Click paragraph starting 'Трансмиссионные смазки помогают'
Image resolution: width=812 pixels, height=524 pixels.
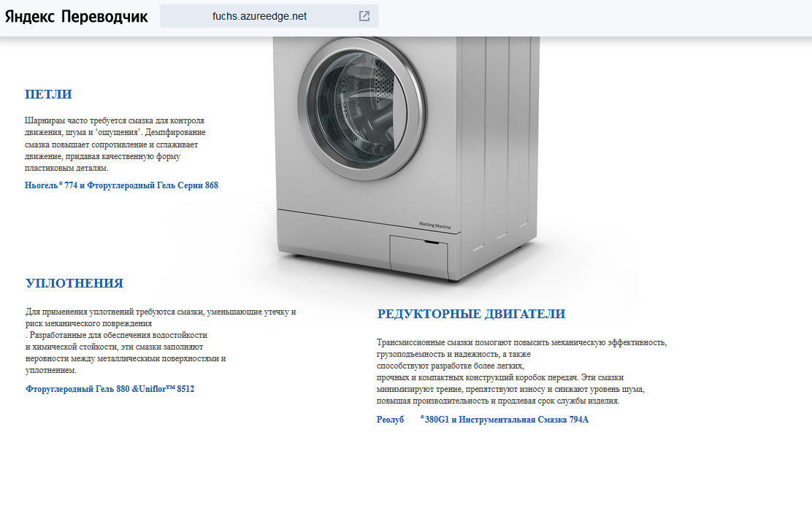coord(521,371)
